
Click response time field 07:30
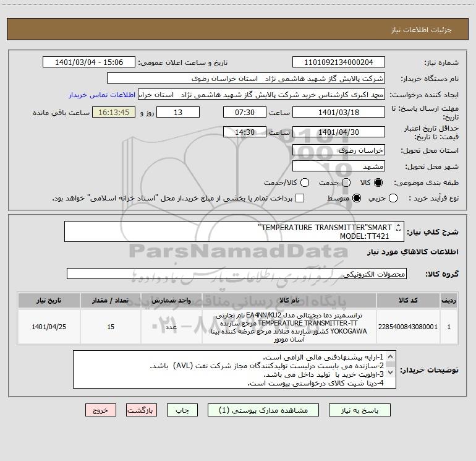coord(245,112)
